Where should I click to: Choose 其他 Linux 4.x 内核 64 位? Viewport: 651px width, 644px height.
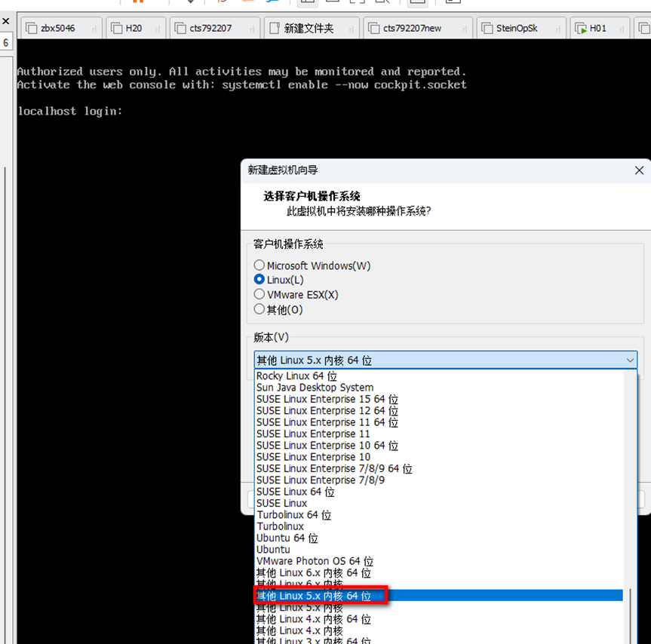pos(439,619)
